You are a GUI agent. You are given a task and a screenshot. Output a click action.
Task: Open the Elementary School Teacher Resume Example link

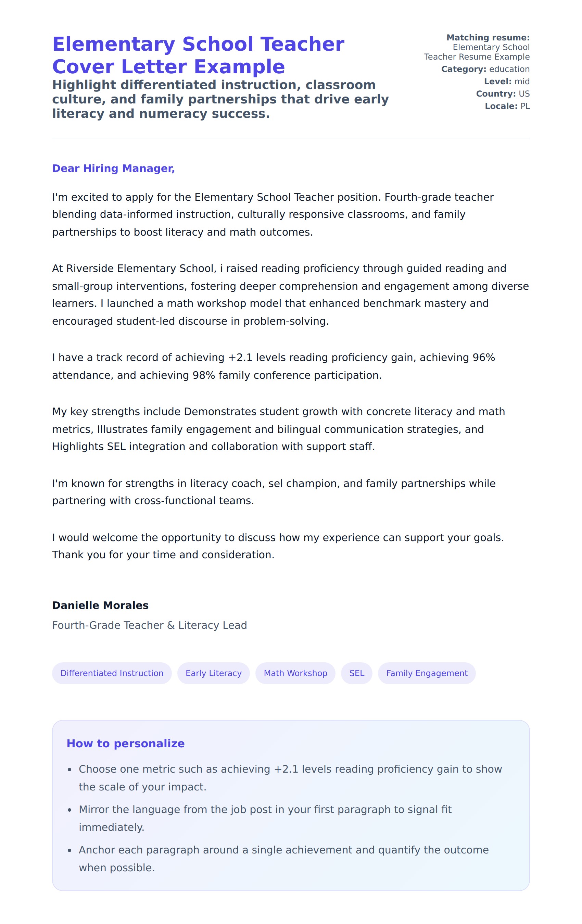coord(477,52)
